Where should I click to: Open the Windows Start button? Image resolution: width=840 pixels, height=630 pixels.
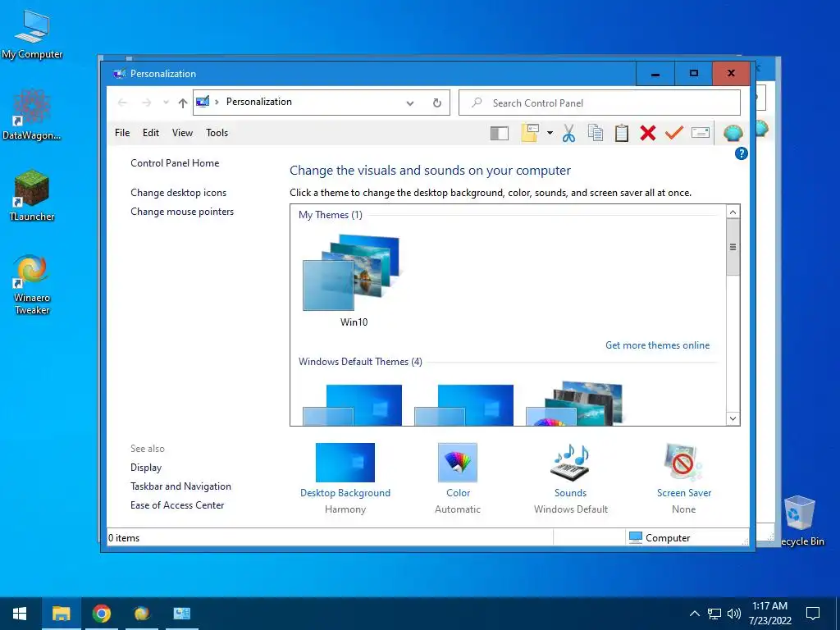click(x=20, y=614)
